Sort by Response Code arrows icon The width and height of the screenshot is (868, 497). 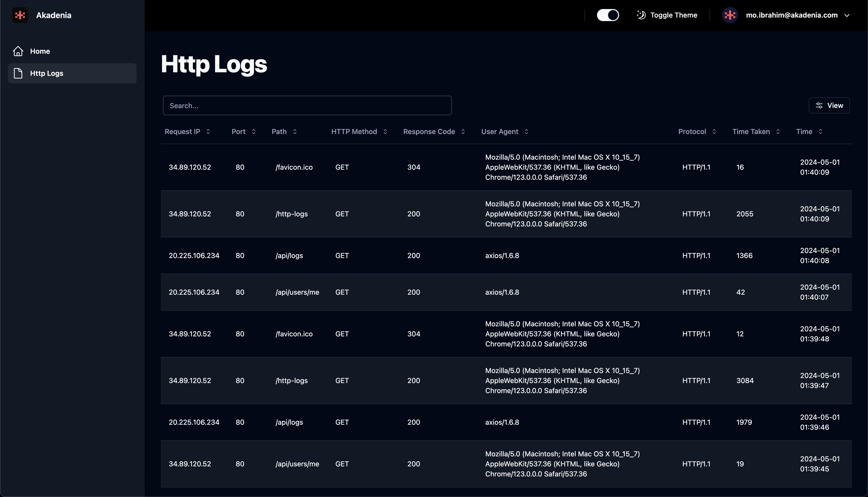[x=463, y=132]
